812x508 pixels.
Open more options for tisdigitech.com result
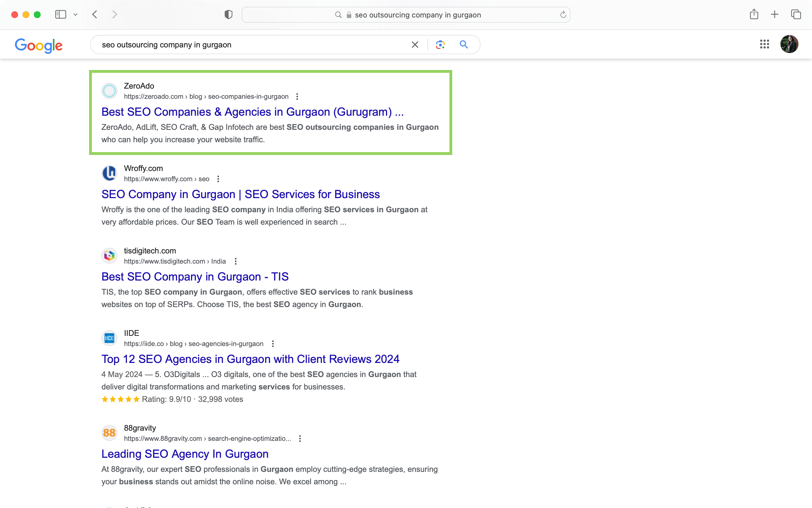tap(235, 261)
